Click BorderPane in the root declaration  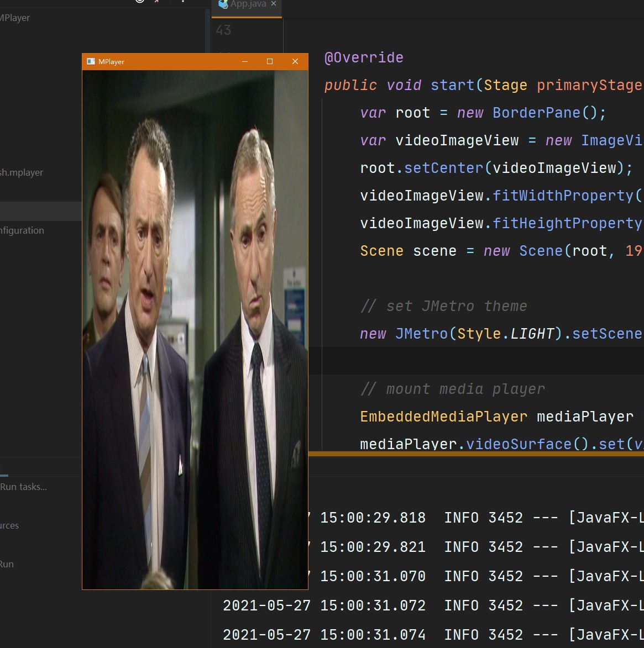pyautogui.click(x=536, y=113)
